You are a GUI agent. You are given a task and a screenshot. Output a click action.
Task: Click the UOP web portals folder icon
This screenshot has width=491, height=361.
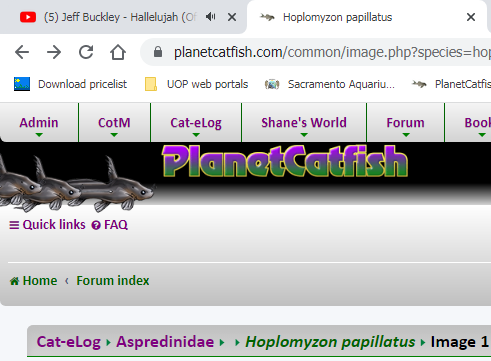pos(151,84)
